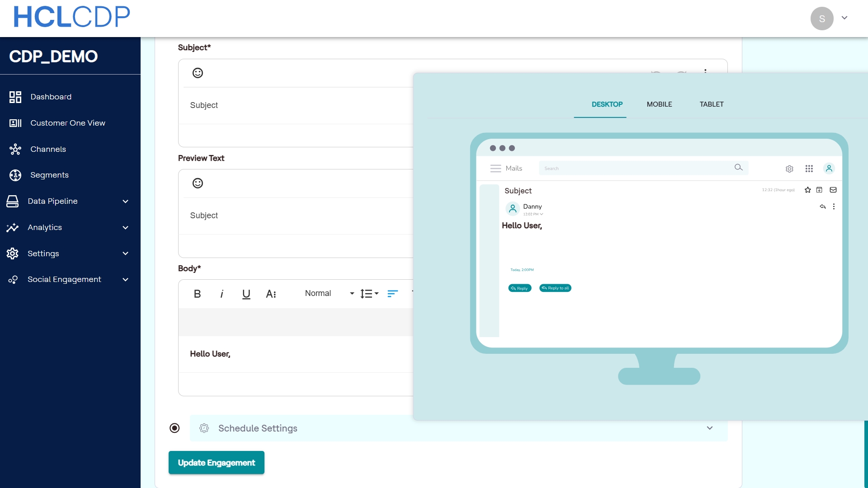Expand the Schedule Settings section chevron

pos(710,428)
